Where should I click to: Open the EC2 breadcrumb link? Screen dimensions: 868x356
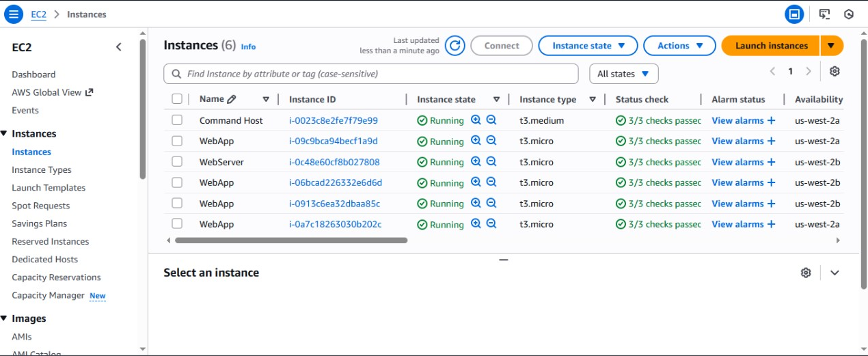[39, 14]
